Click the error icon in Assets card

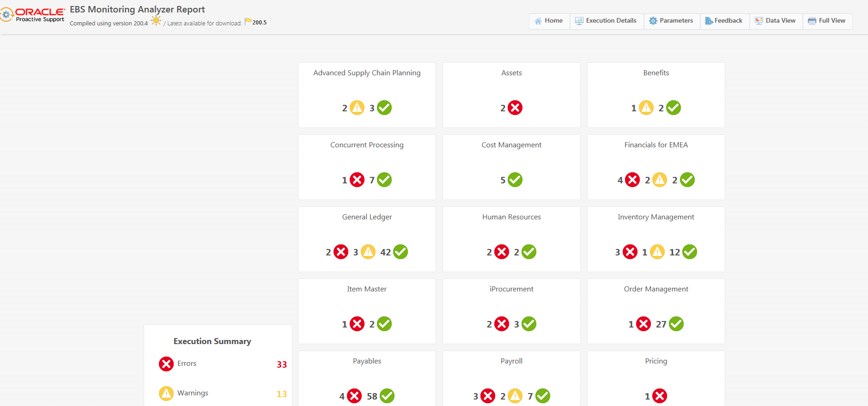(515, 108)
